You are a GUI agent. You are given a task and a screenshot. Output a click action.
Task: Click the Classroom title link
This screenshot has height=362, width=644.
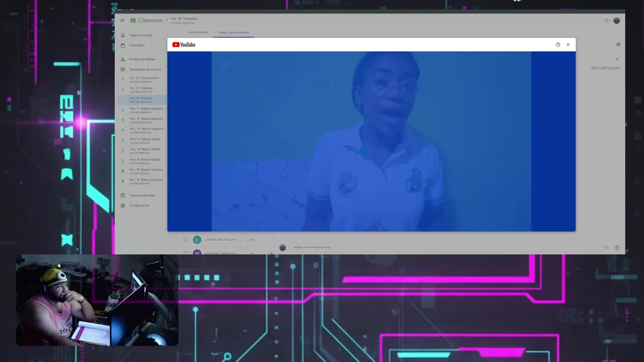pos(150,21)
